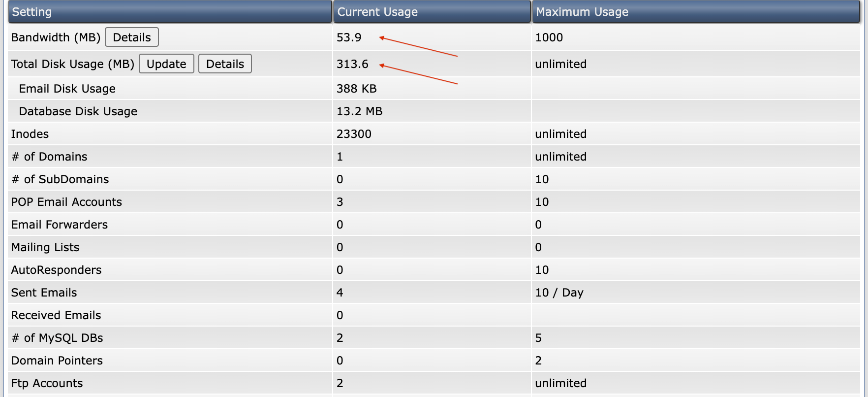
Task: Click the Details button beside Bandwidth (MB)
Action: coord(131,37)
